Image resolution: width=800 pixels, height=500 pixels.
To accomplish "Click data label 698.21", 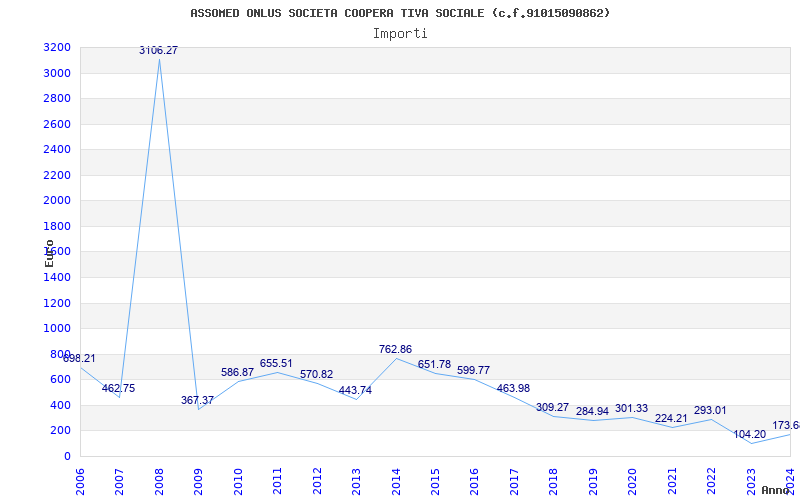I will pyautogui.click(x=79, y=358).
